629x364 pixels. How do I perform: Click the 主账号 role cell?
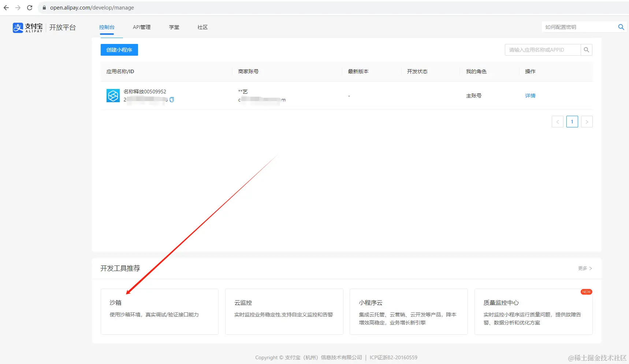tap(474, 96)
